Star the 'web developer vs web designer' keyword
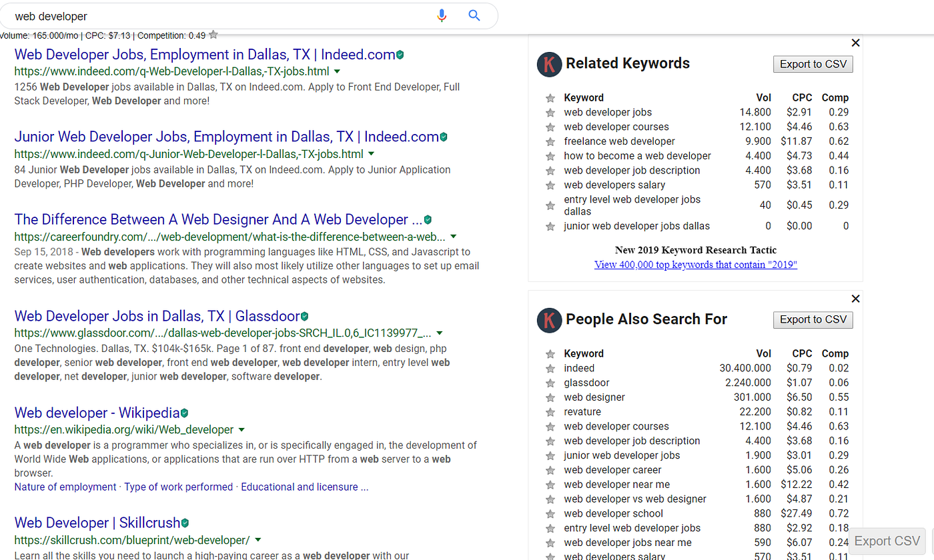This screenshot has width=934, height=560. pos(550,500)
